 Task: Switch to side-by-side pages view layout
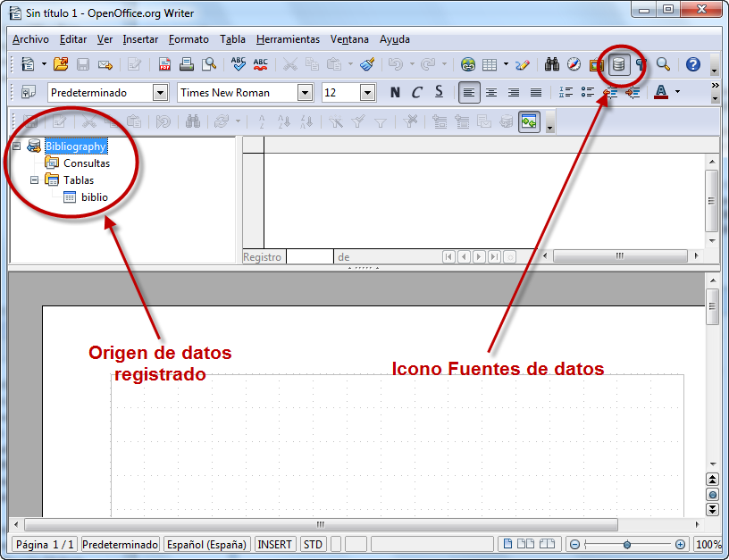point(525,543)
